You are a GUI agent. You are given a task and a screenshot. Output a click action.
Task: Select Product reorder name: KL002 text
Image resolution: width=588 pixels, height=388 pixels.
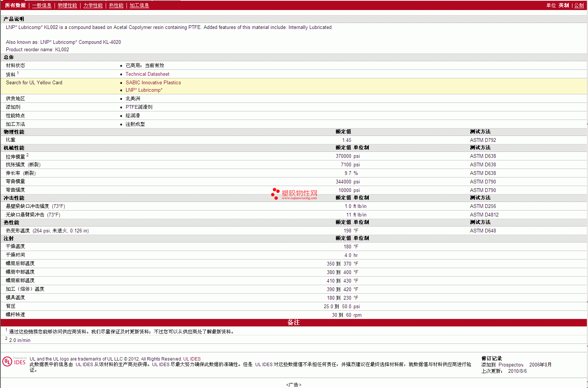pyautogui.click(x=37, y=49)
